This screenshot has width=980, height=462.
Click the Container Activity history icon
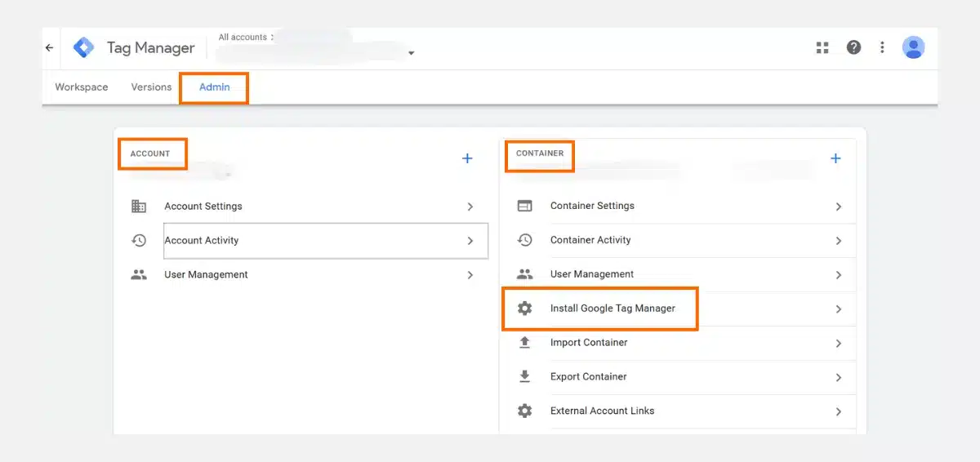click(x=524, y=240)
